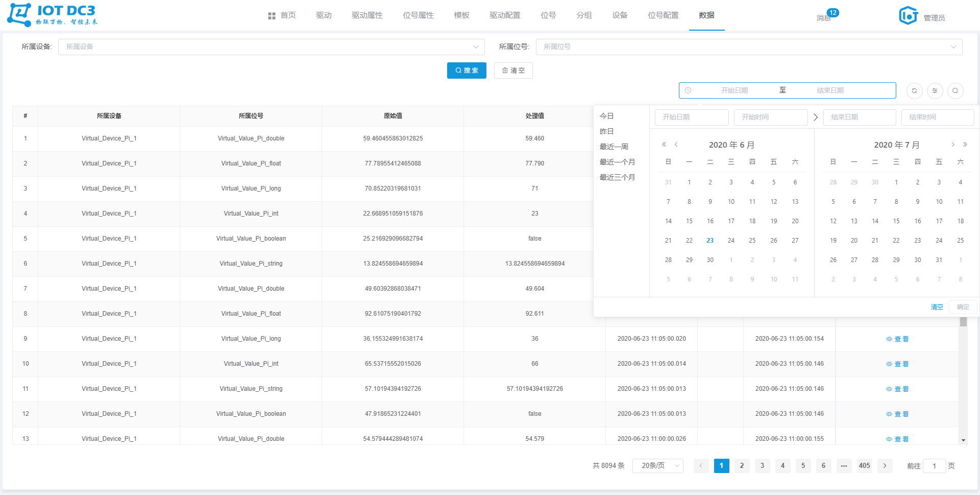Open the 驱动 menu item

[324, 15]
